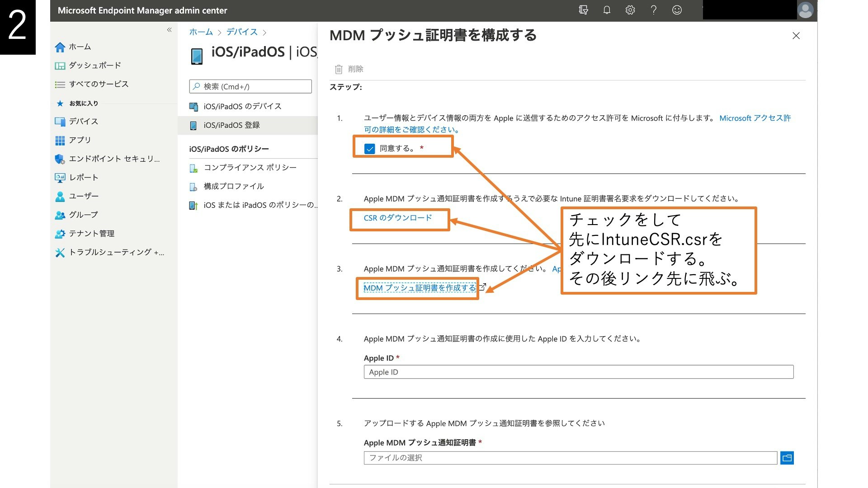
Task: Open iOS または iPadOS のポリシー item
Action: [253, 206]
